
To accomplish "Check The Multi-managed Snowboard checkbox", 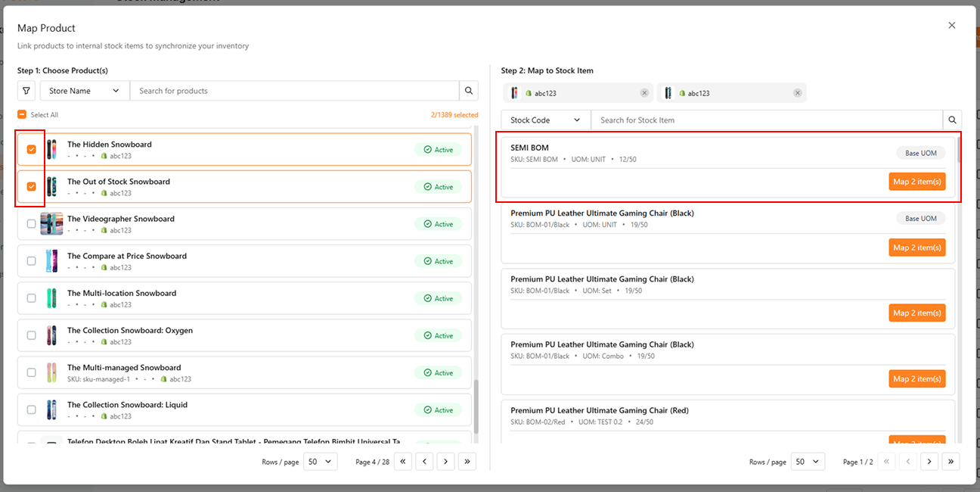I will click(31, 372).
